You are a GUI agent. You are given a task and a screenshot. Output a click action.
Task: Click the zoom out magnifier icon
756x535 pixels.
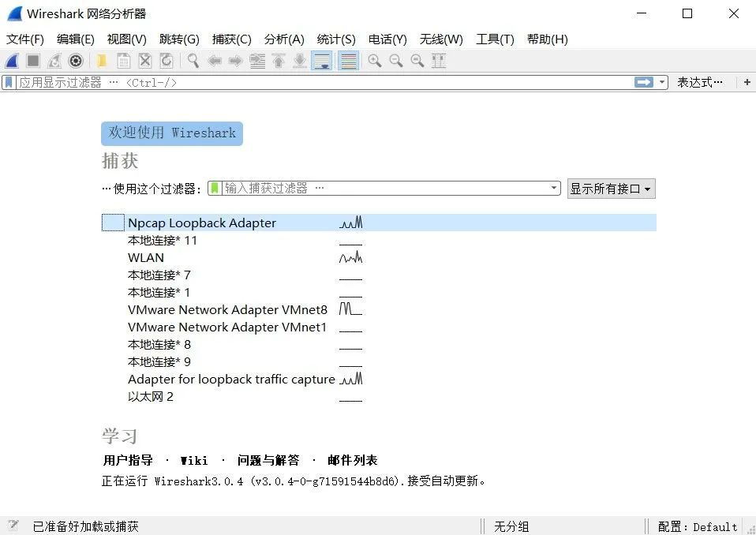pyautogui.click(x=396, y=61)
